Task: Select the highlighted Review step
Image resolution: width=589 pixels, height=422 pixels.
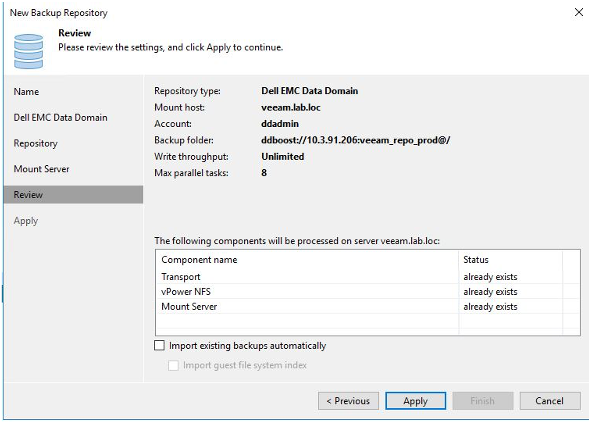Action: [74, 195]
